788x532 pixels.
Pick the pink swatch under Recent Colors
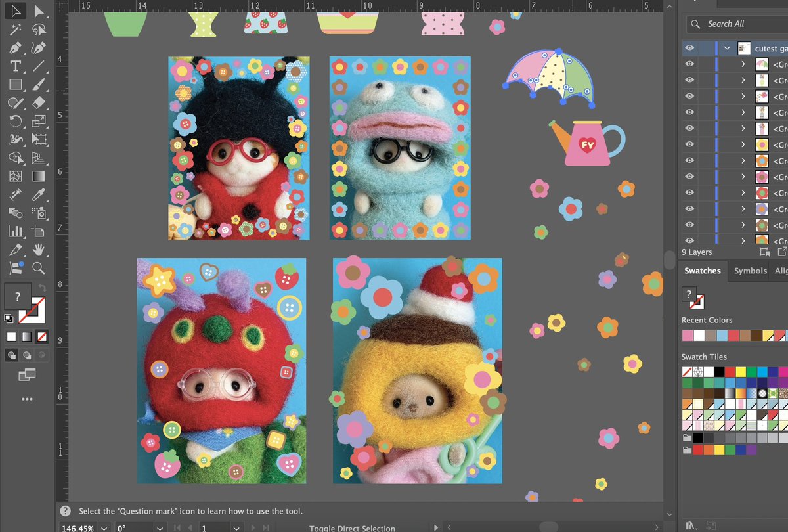[688, 335]
